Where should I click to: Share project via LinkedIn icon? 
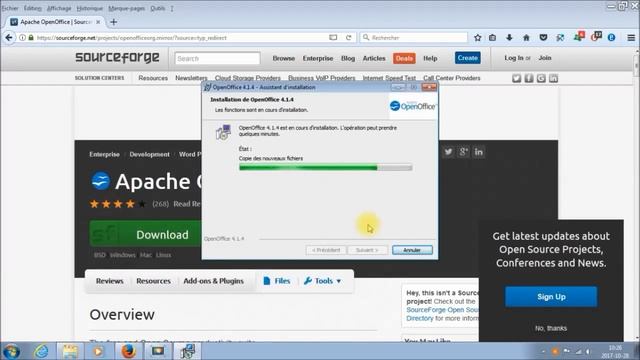[x=478, y=152]
